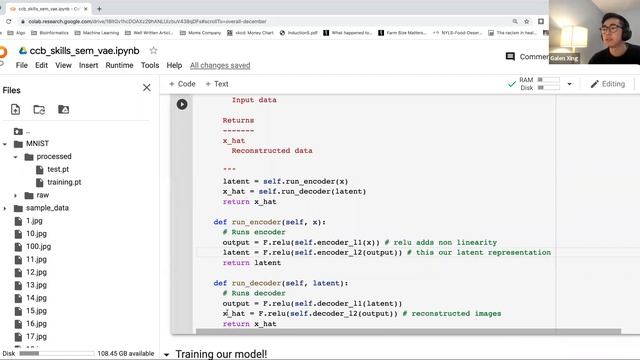The height and width of the screenshot is (360, 640).
Task: Open the 15.jpg file
Action: 36,311
